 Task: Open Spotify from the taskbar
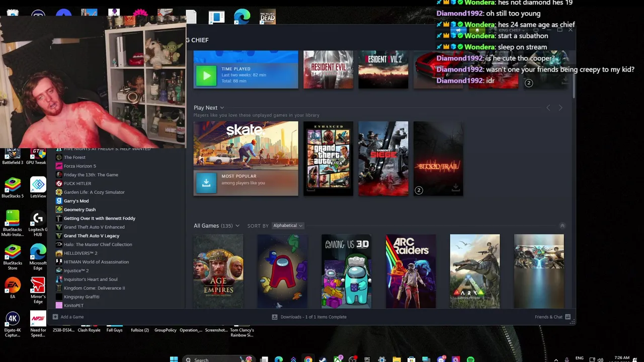(x=470, y=359)
